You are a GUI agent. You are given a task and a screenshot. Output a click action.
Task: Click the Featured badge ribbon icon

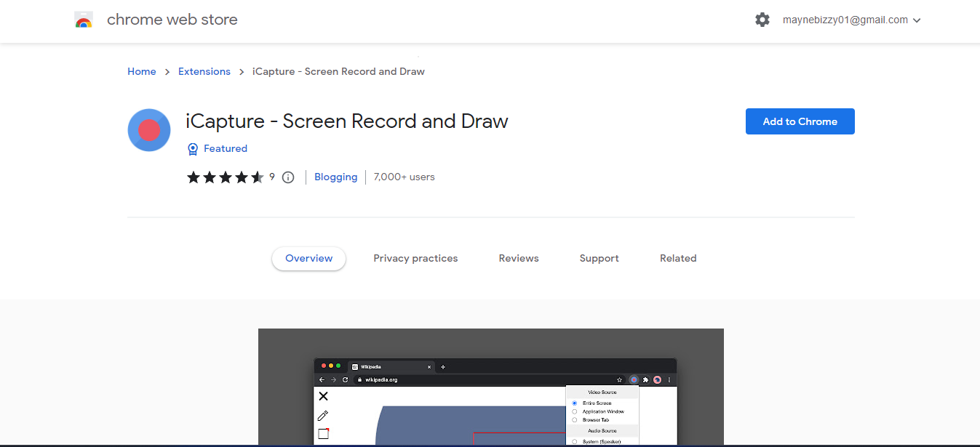pyautogui.click(x=193, y=149)
